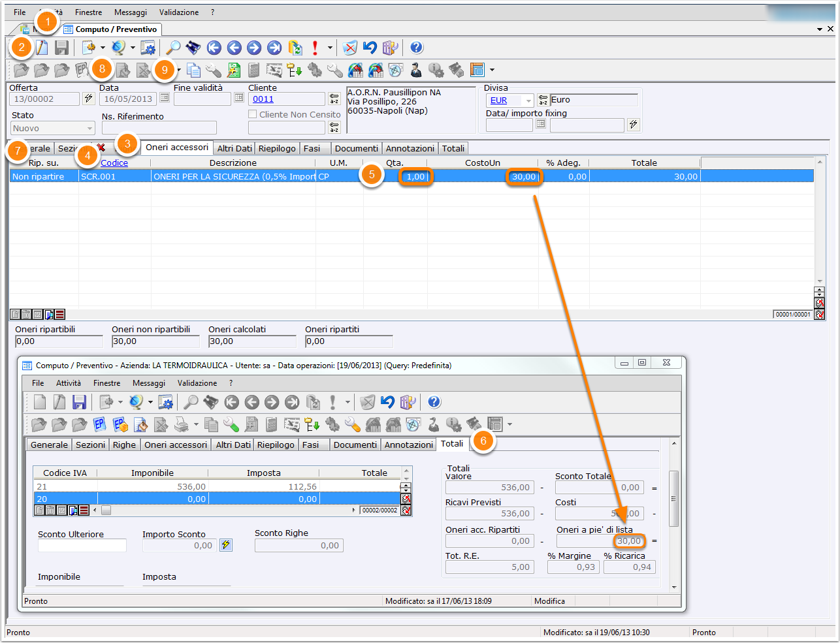
Task: Click the magnifying glass search icon in main toolbar
Action: point(173,48)
